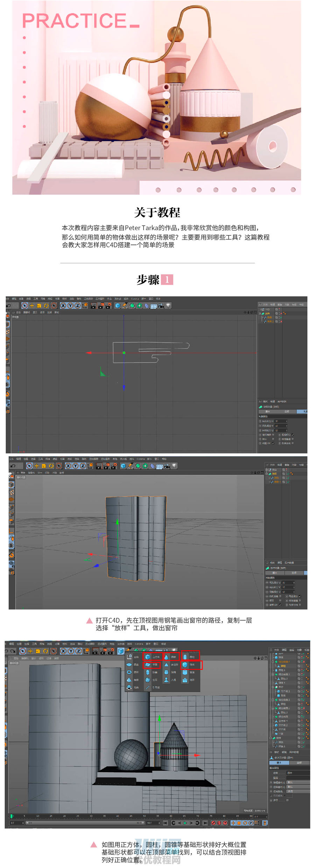Jump to timeline start with go-to-start button
The image size is (315, 868).
click(165, 823)
